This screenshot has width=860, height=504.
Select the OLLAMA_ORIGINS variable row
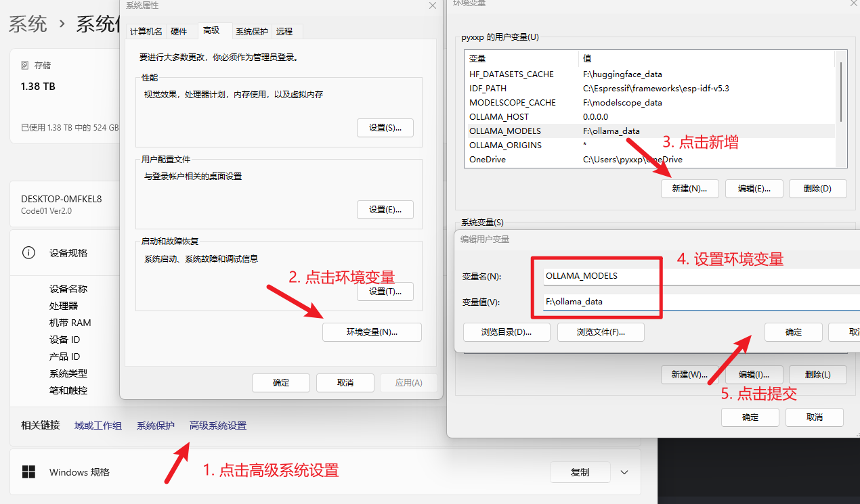650,145
